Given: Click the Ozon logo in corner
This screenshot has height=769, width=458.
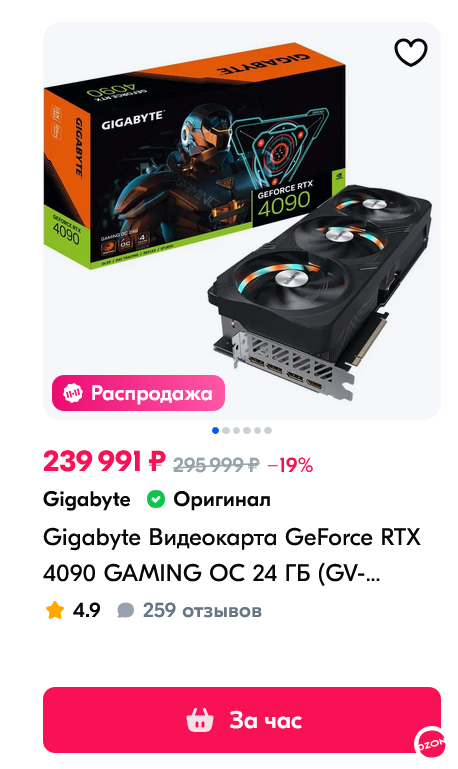Looking at the screenshot, I should click(430, 743).
